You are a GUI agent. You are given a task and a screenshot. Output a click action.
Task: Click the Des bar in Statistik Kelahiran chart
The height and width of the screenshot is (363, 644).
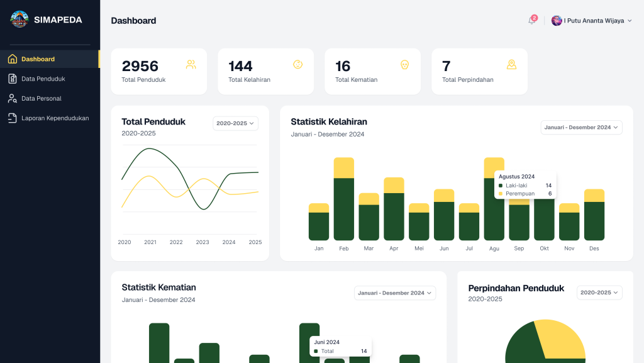(594, 215)
